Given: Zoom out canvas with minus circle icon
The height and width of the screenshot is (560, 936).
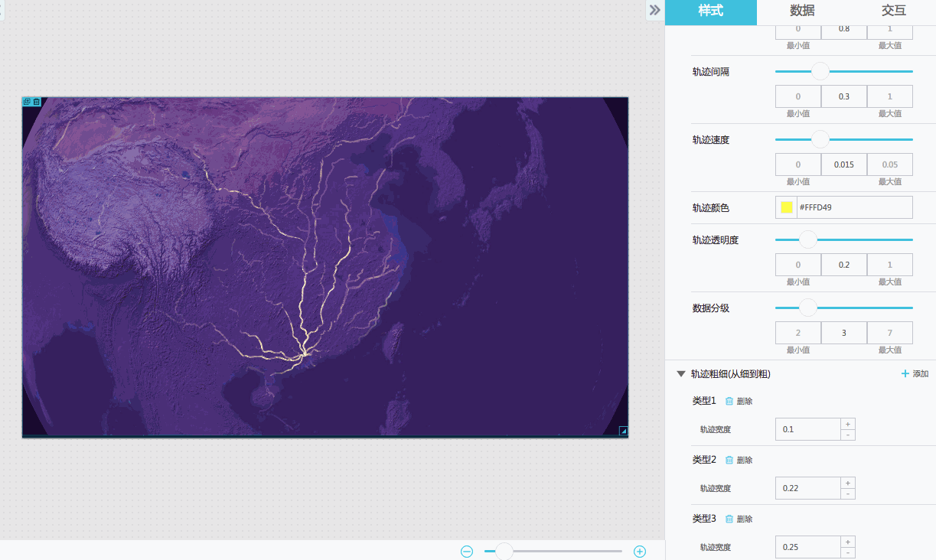Looking at the screenshot, I should (x=467, y=552).
